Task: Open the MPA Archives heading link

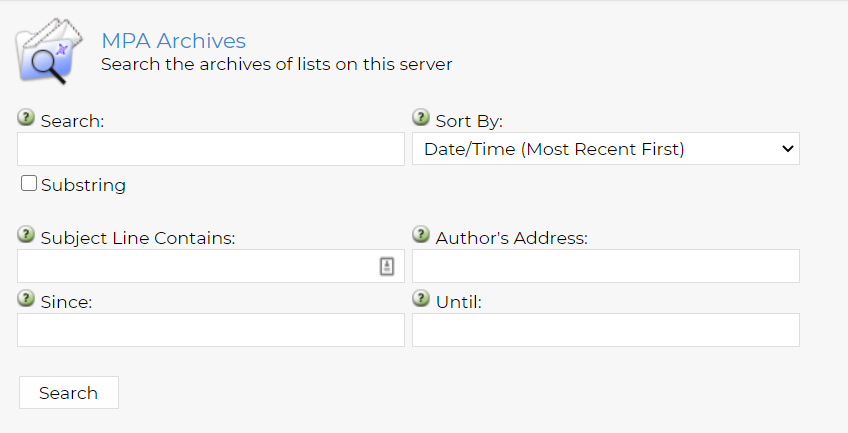Action: point(173,41)
